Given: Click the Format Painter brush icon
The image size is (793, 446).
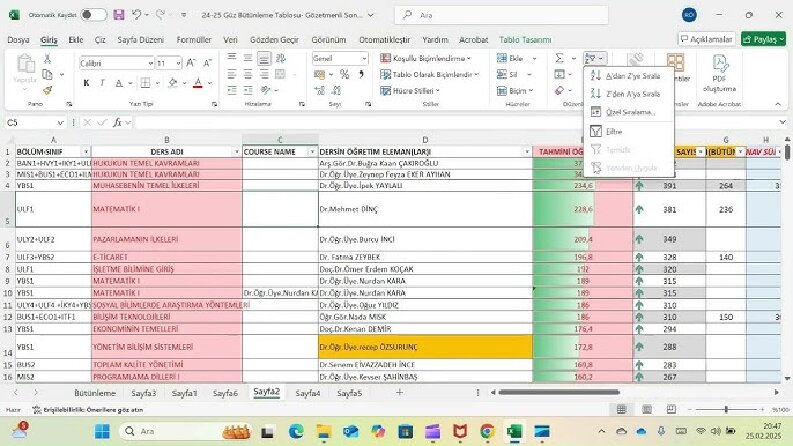Looking at the screenshot, I should [48, 91].
